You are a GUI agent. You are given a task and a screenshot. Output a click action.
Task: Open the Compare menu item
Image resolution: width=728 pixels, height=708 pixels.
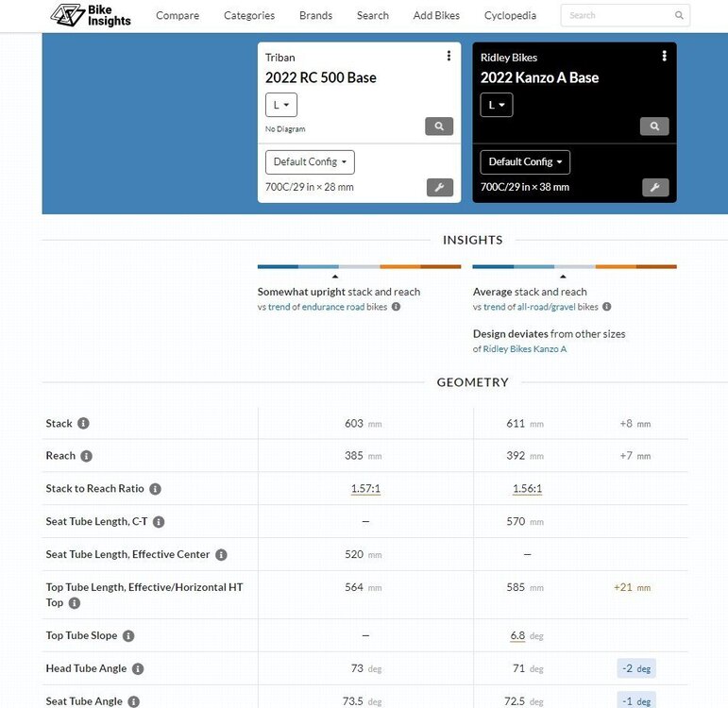[x=178, y=15]
